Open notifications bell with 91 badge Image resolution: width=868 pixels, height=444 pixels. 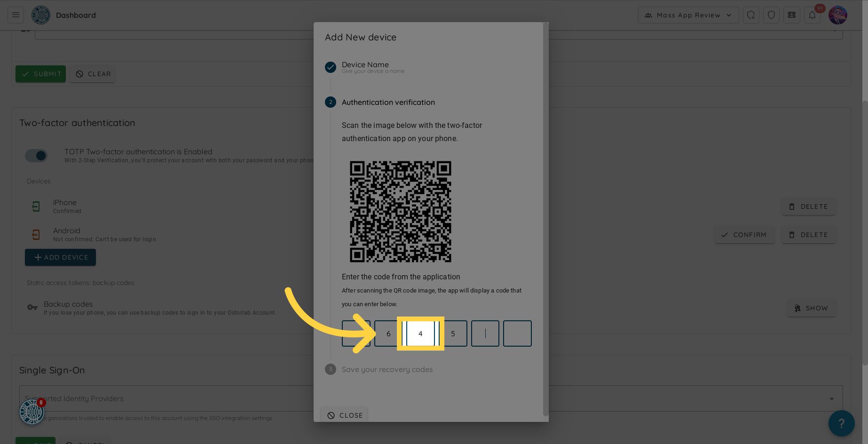pos(812,15)
